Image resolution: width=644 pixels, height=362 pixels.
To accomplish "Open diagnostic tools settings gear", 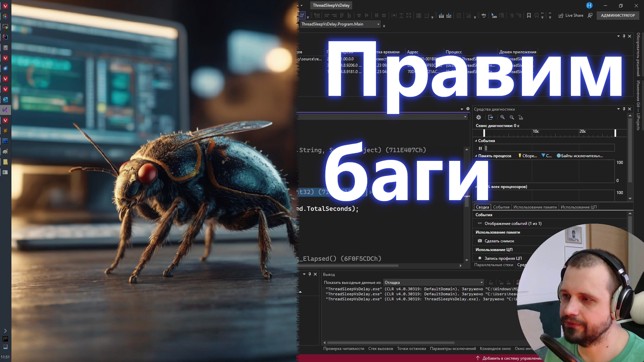I will tap(479, 117).
